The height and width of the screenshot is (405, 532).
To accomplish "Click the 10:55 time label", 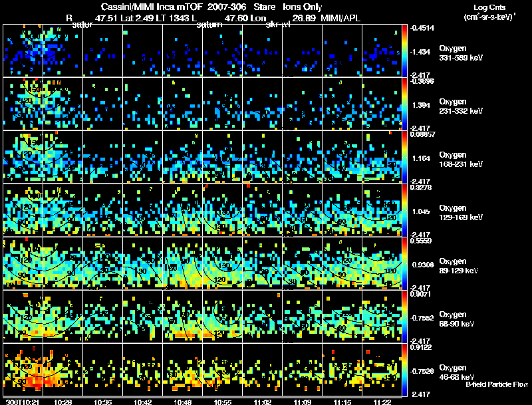I will coord(223,402).
